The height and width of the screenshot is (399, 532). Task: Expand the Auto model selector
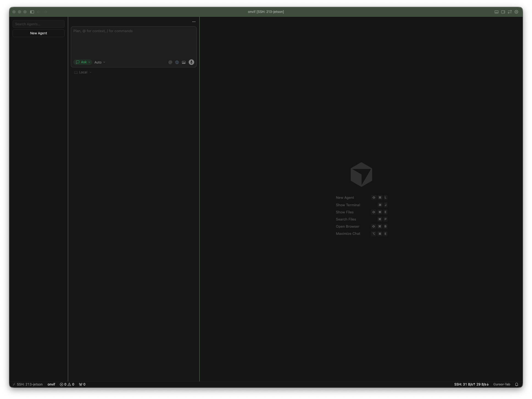click(x=99, y=62)
